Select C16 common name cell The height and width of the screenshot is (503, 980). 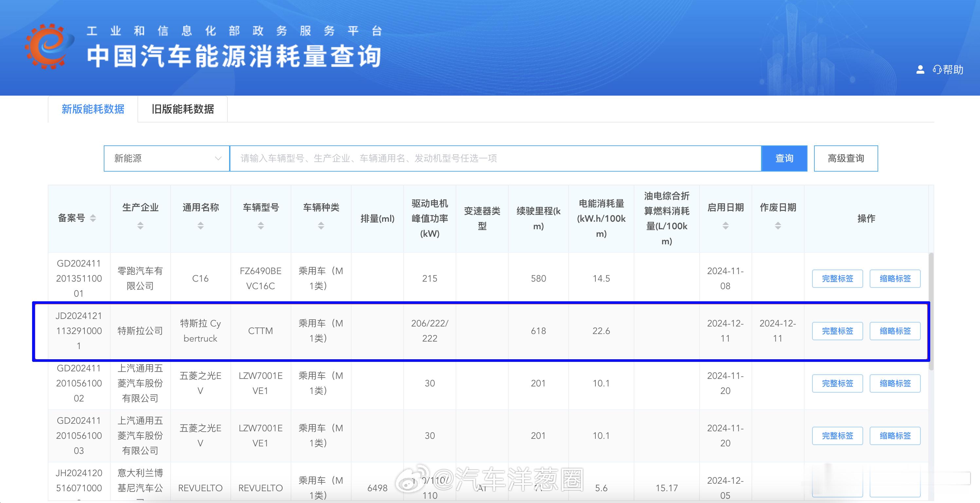[201, 278]
